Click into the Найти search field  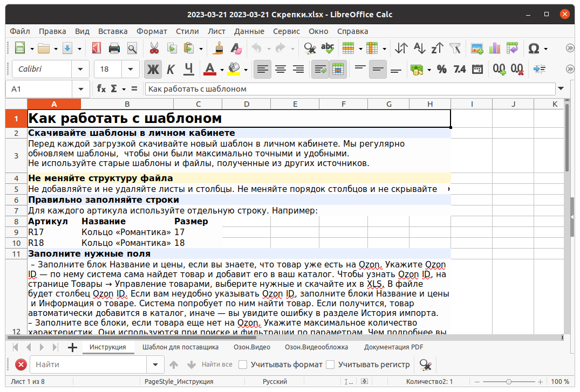tap(88, 365)
